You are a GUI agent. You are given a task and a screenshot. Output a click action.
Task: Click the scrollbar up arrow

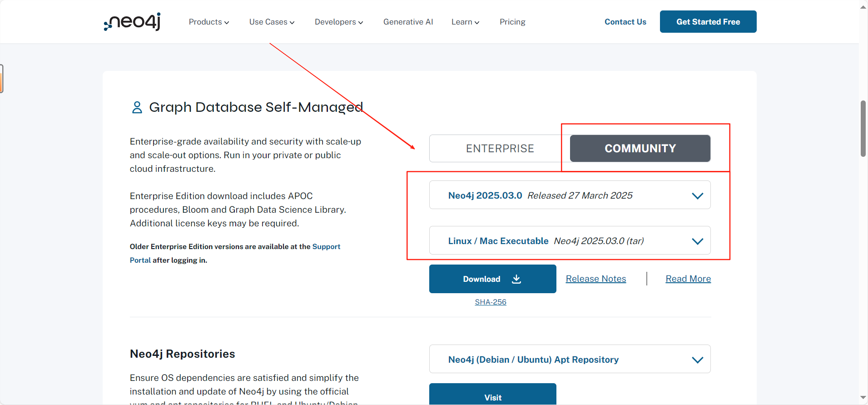(863, 7)
